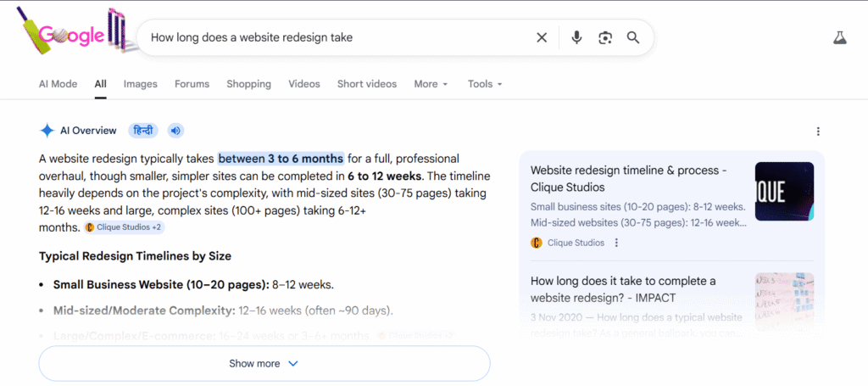Click the Clique Studios source name
868x386 pixels.
576,243
